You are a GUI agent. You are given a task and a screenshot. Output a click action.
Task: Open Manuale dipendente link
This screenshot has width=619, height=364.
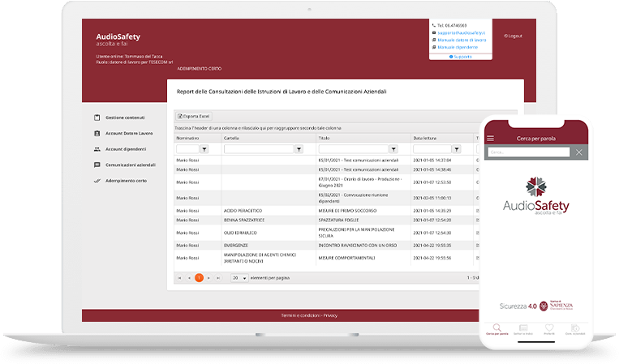coord(458,47)
